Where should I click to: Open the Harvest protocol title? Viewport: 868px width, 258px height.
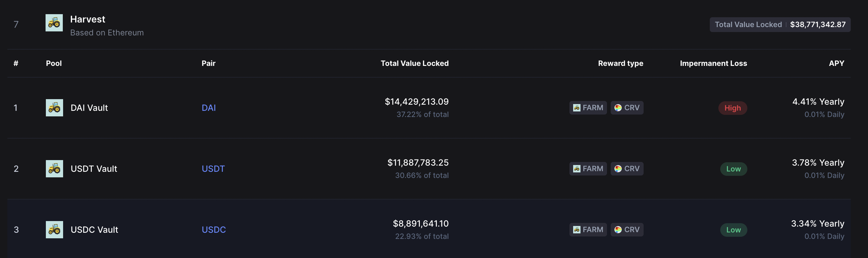88,19
